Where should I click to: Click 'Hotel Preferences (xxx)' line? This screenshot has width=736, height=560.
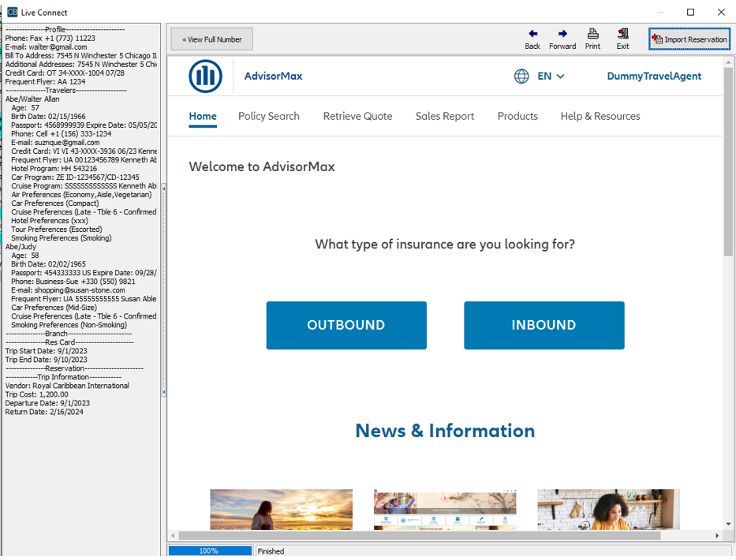tap(50, 221)
